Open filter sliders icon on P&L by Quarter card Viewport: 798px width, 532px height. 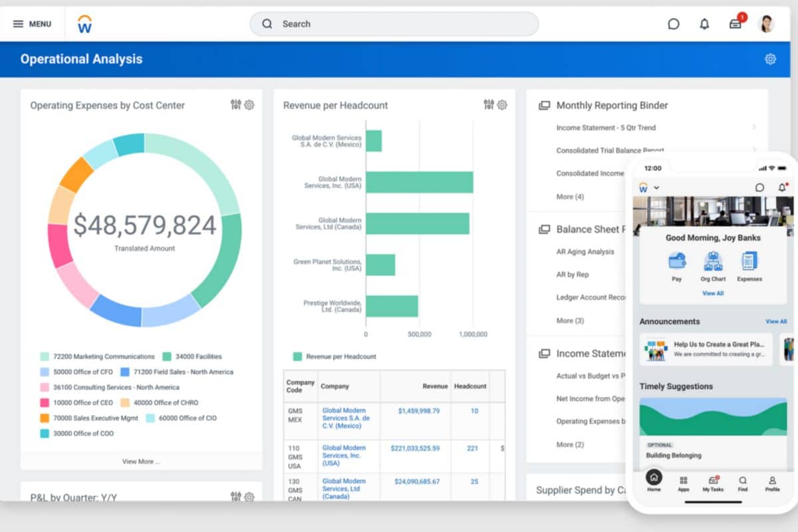click(x=235, y=497)
